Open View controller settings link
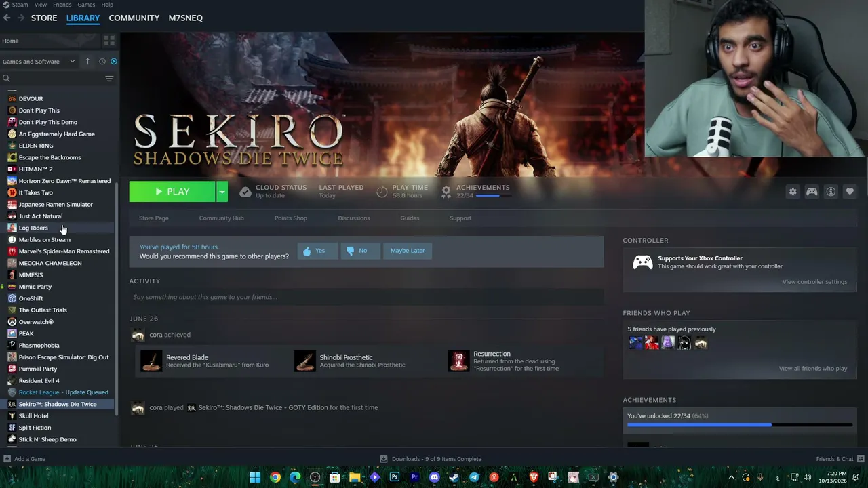The image size is (868, 488). [814, 282]
